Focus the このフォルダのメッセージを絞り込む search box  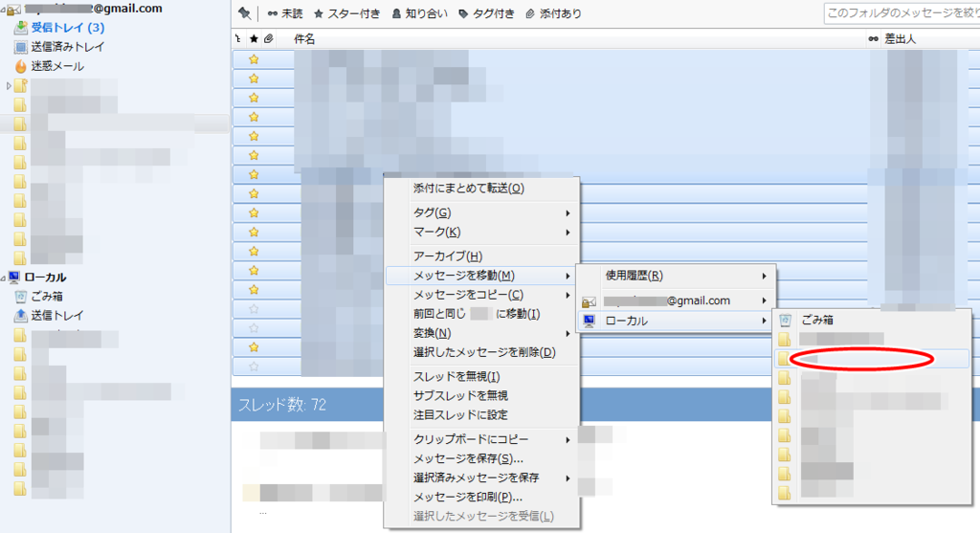click(x=902, y=13)
